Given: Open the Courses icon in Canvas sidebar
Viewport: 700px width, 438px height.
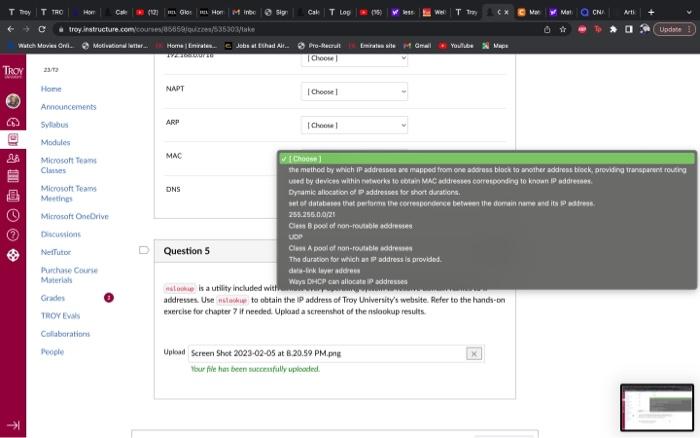Looking at the screenshot, I should click(13, 139).
